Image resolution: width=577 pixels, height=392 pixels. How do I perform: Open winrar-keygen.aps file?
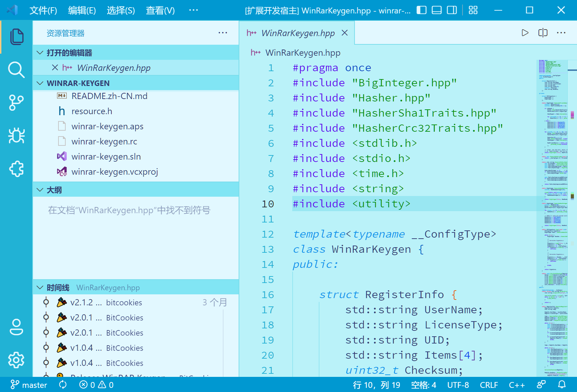pos(136,126)
